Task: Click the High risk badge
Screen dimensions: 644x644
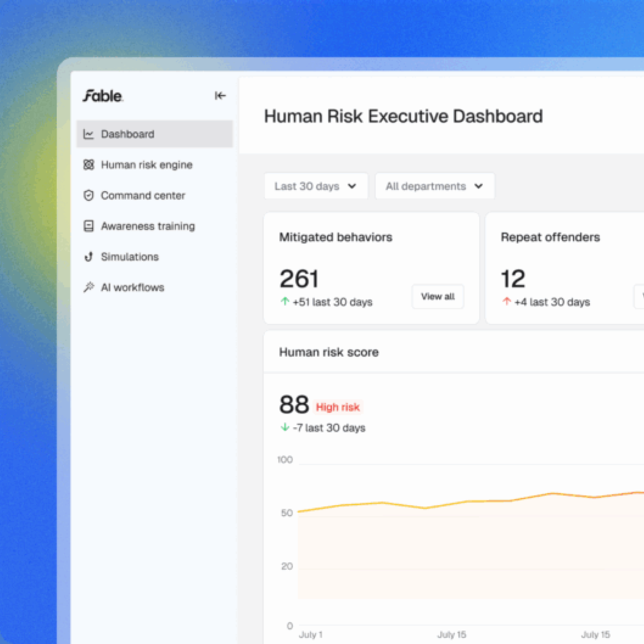Action: [338, 407]
